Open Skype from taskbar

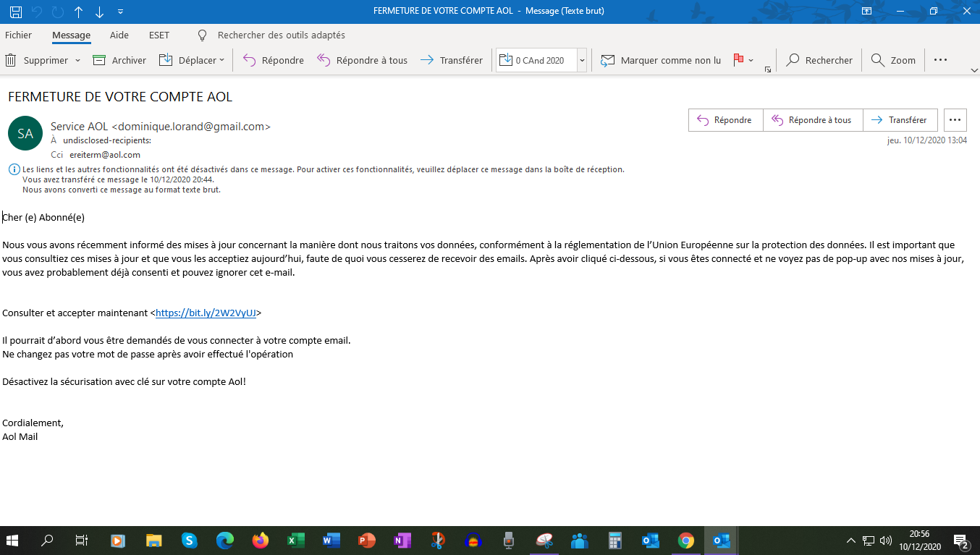[x=189, y=541]
